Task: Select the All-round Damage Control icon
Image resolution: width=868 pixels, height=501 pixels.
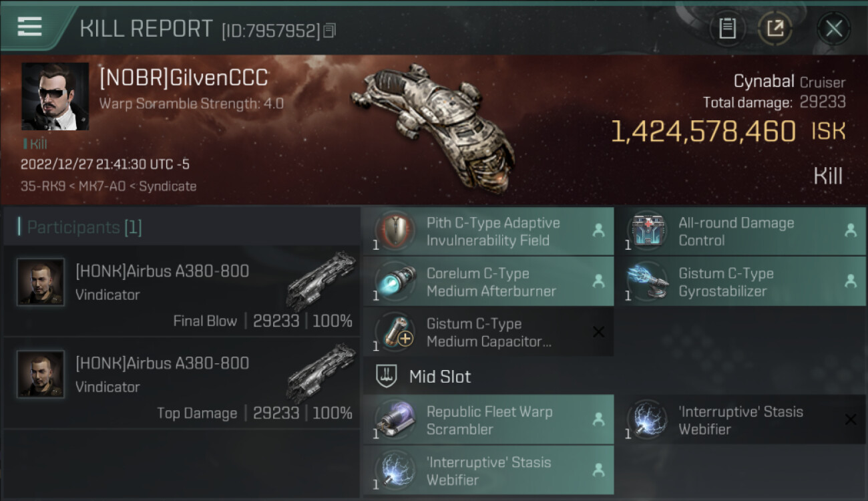Action: [x=648, y=231]
